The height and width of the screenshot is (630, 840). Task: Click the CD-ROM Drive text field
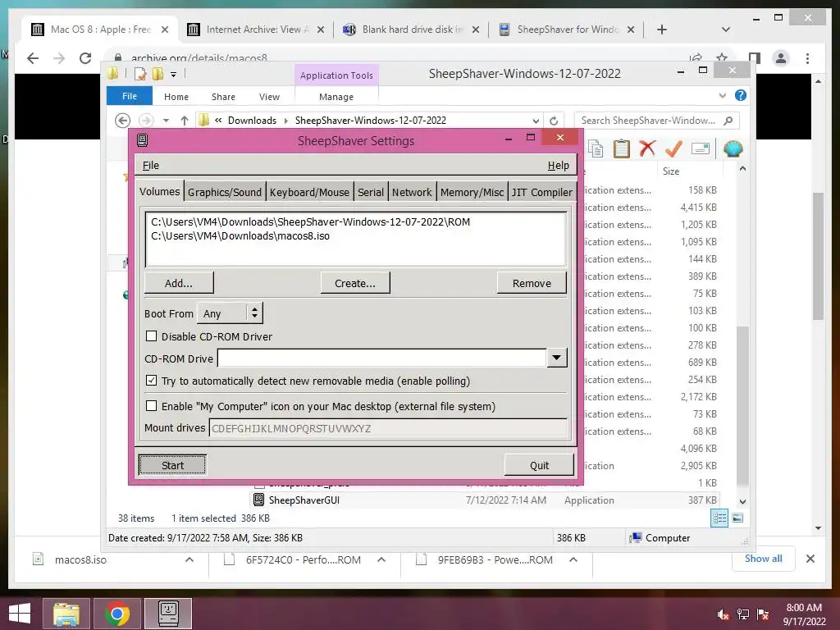pos(382,358)
